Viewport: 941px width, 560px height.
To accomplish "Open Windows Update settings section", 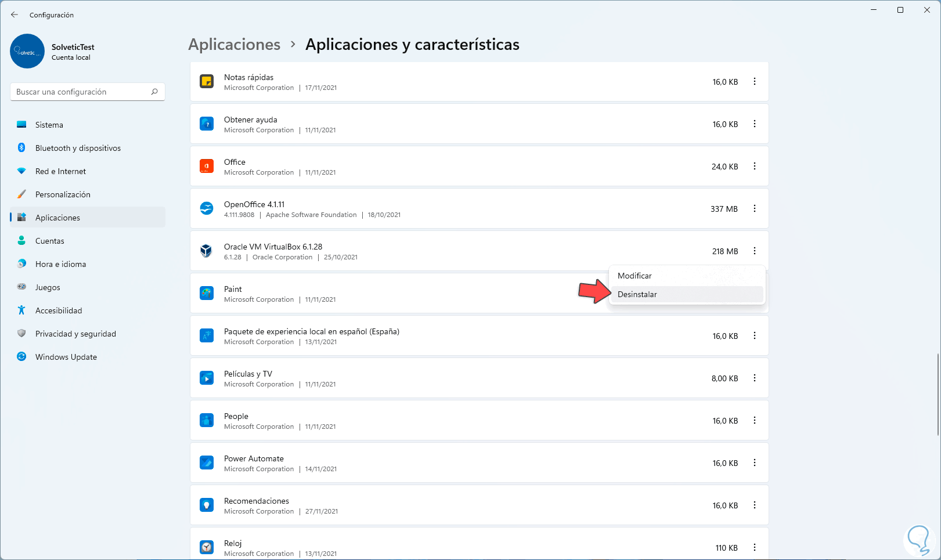I will tap(66, 357).
